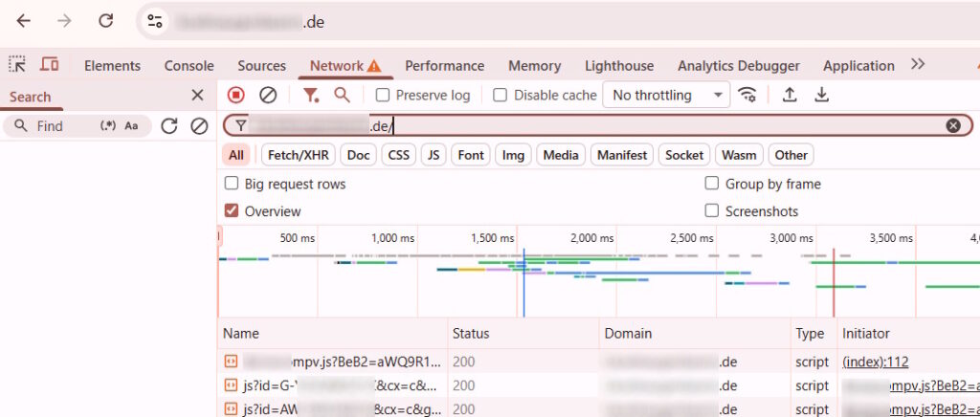Screen dimensions: 980x417
Task: Refresh the search results
Action: [x=169, y=126]
